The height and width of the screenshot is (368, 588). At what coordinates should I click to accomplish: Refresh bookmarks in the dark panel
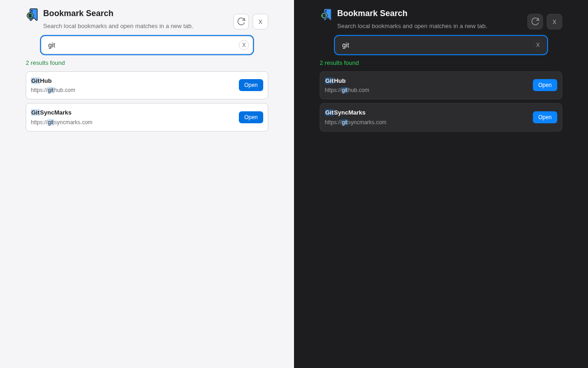535,21
